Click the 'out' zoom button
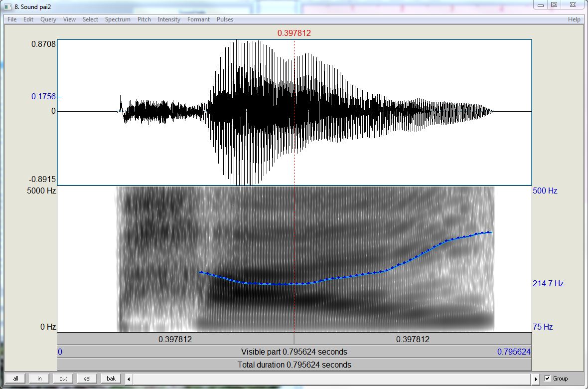Screen dimensions: 588x389 point(63,379)
